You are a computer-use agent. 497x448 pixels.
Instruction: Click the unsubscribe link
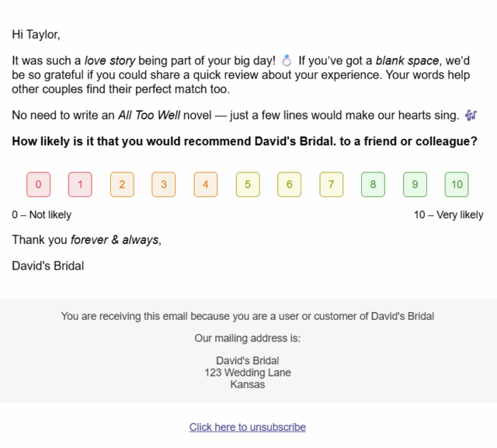tap(248, 427)
